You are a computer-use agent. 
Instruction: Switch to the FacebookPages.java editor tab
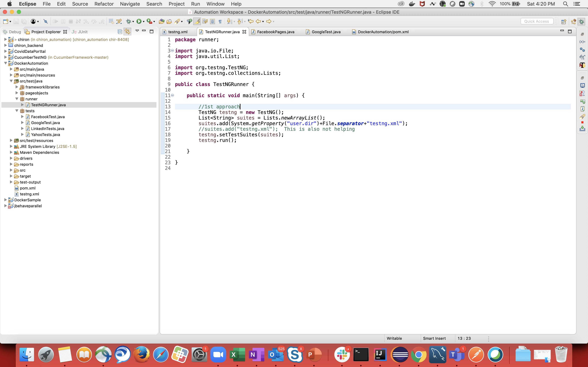coord(275,32)
